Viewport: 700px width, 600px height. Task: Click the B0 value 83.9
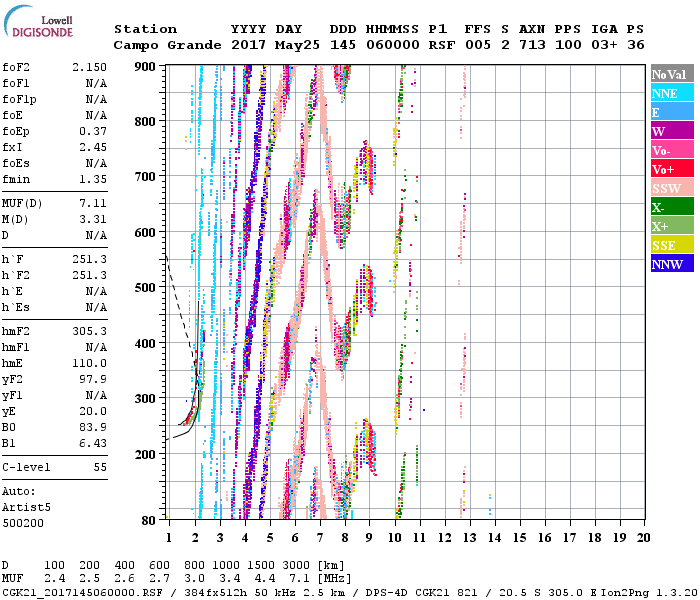click(x=93, y=427)
